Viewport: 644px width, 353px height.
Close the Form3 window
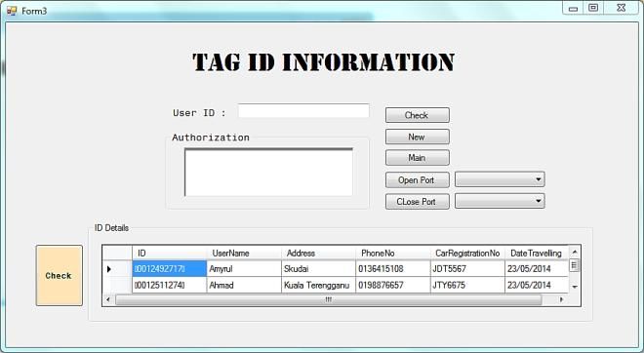click(622, 8)
